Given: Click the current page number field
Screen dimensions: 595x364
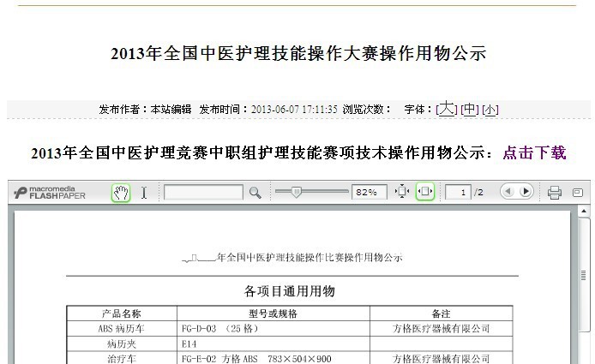Looking at the screenshot, I should 460,193.
